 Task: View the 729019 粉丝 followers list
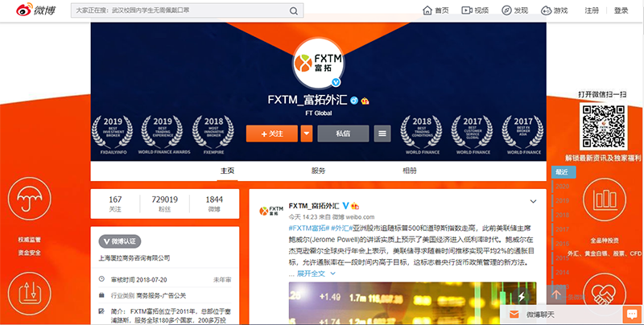point(165,204)
